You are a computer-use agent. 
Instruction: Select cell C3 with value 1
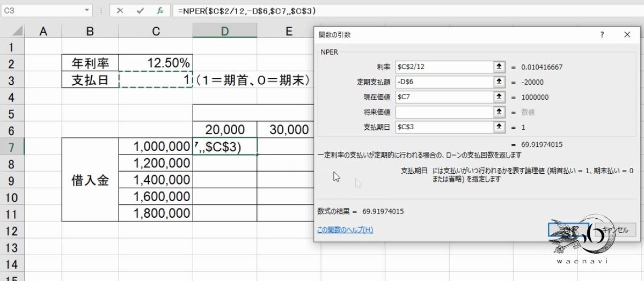coord(156,80)
